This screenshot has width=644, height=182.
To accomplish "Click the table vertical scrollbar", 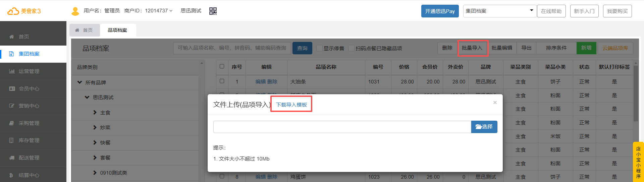I will pyautogui.click(x=636, y=93).
